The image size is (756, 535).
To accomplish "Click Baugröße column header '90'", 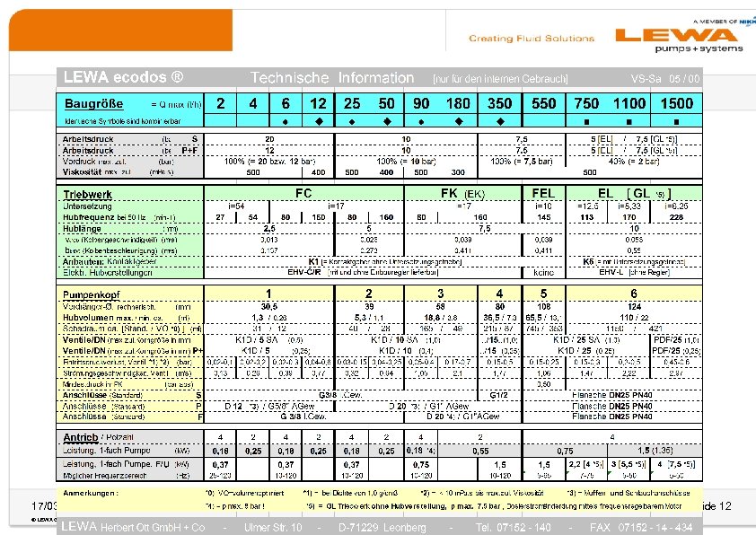I will pyautogui.click(x=421, y=103).
